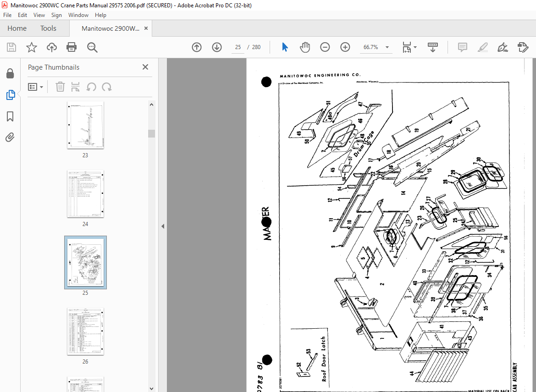Click thumbnail scrollbar up arrow
Screen dimensions: 536x392
(x=151, y=105)
